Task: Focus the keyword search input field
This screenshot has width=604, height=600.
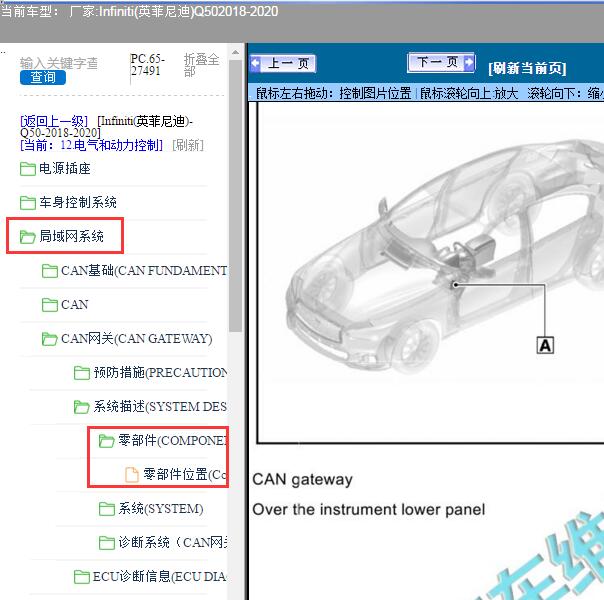Action: coord(59,63)
